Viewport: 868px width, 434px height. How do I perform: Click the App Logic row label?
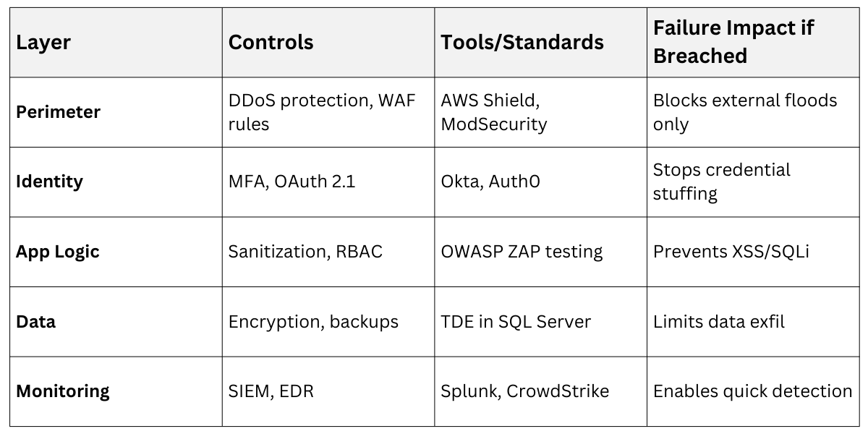pyautogui.click(x=58, y=252)
